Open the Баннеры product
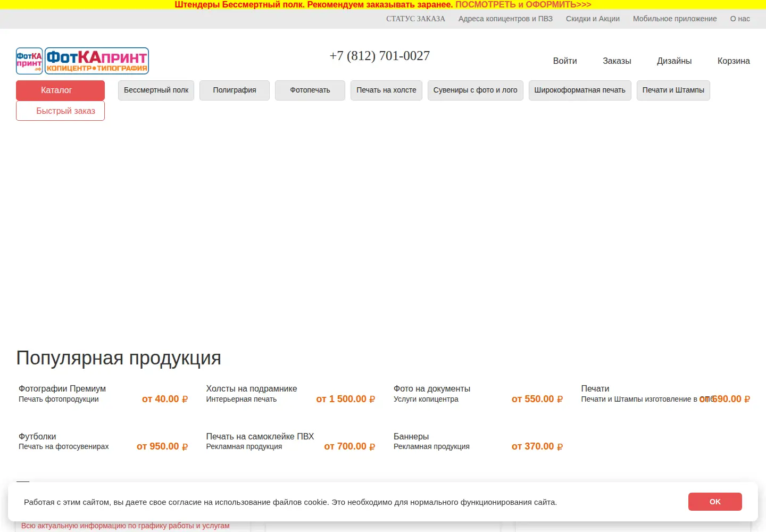 tap(411, 437)
